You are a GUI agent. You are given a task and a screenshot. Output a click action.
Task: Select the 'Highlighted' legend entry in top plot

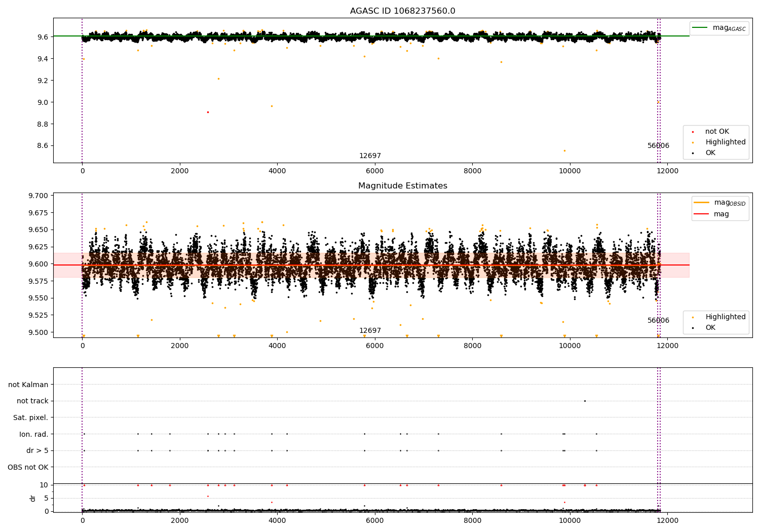coord(725,142)
